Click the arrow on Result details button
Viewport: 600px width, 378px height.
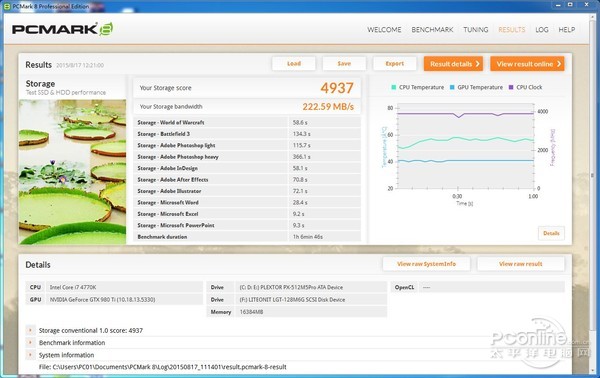tap(477, 64)
